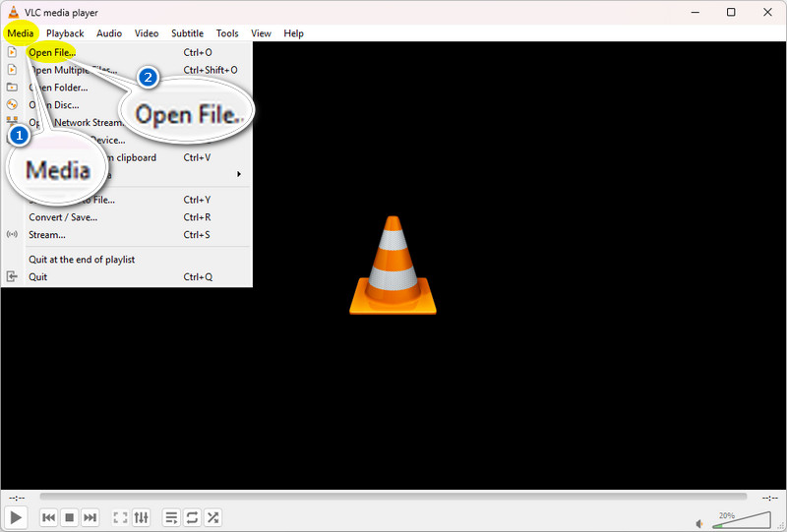Click the Open Disc icon in menu
Viewport: 787px width, 532px height.
tap(12, 104)
